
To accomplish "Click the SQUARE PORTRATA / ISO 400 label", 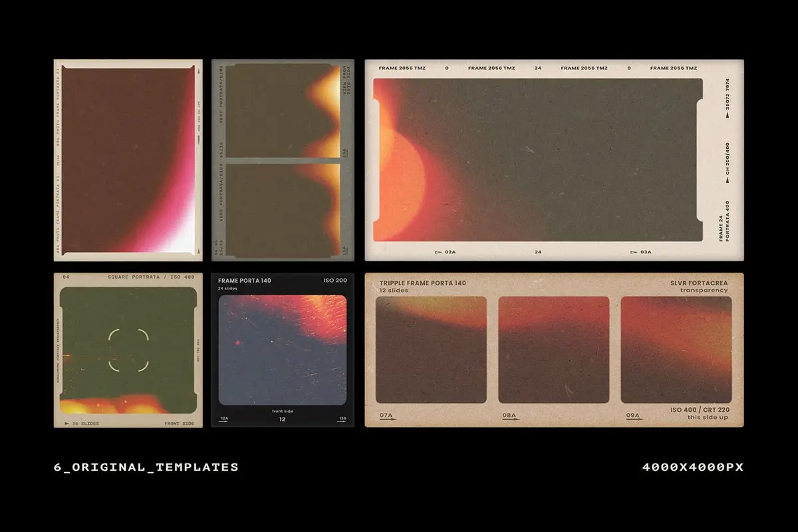I will coord(150,277).
